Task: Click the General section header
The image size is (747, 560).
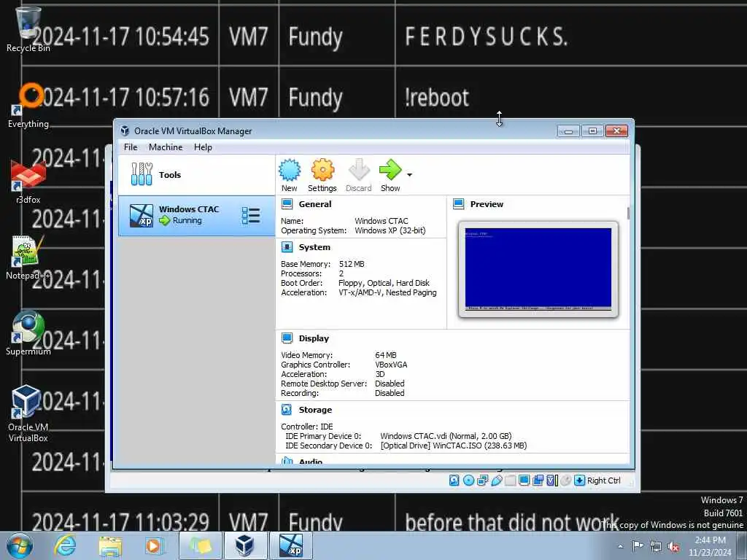Action: point(315,204)
